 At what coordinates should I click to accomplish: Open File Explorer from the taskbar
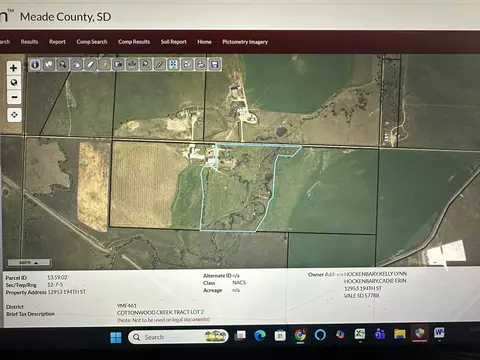pos(400,333)
